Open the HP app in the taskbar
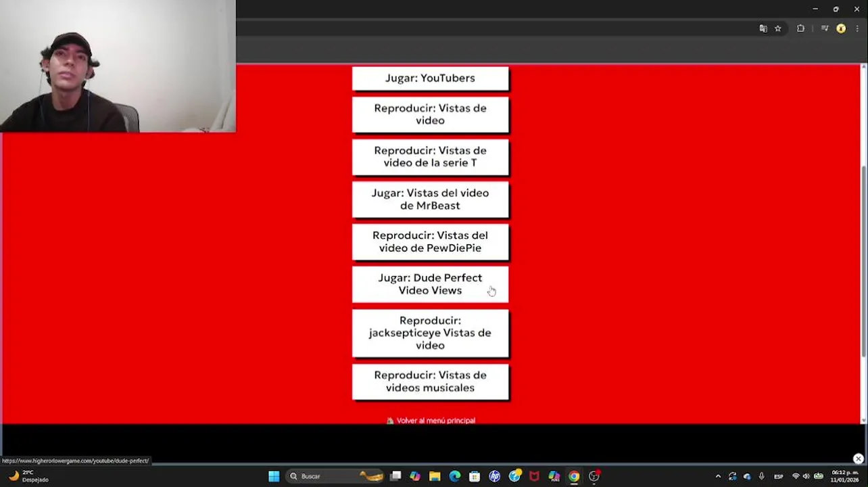This screenshot has width=868, height=487. click(x=495, y=476)
